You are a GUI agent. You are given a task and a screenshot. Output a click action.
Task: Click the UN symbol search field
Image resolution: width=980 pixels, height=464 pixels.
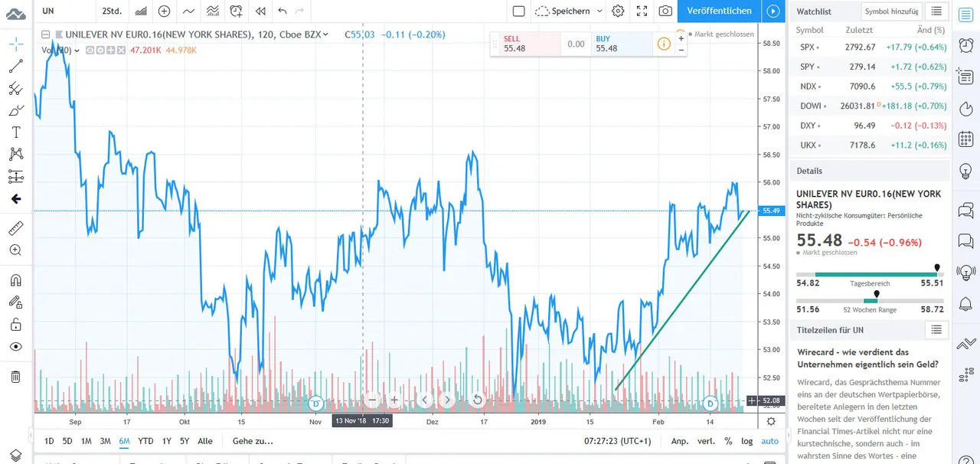[x=65, y=11]
